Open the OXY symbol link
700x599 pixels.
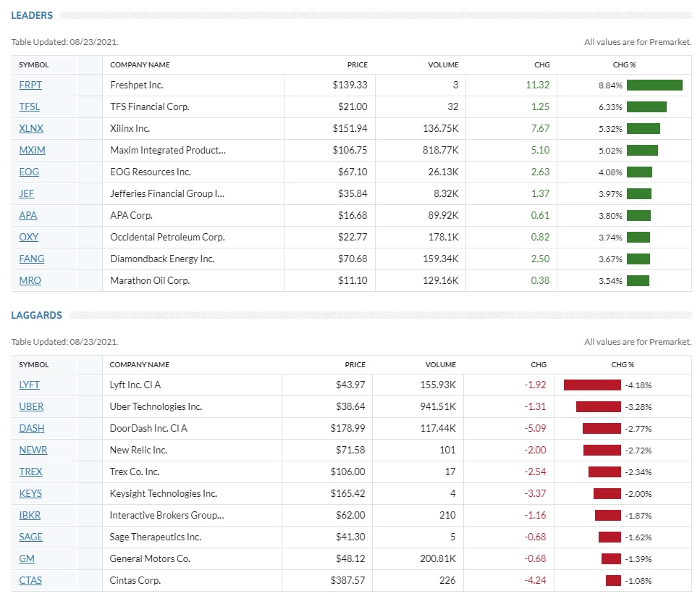[x=29, y=237]
